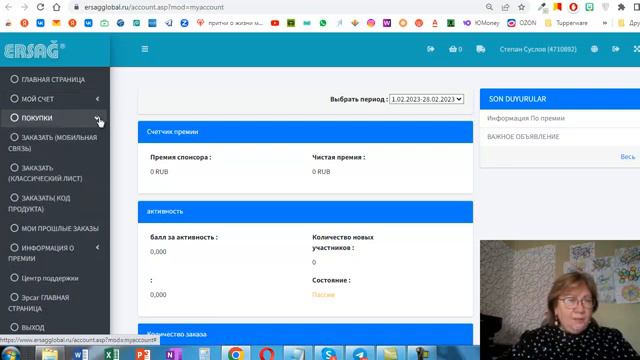Bookmark this page with the star icon
The height and width of the screenshot is (360, 640).
click(x=521, y=7)
